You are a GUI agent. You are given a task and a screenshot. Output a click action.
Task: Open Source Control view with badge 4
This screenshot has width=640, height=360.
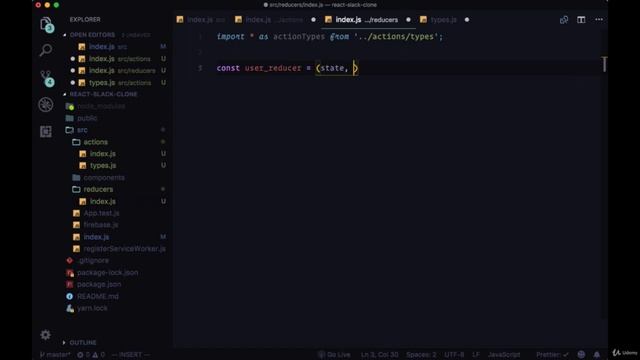[x=47, y=78]
